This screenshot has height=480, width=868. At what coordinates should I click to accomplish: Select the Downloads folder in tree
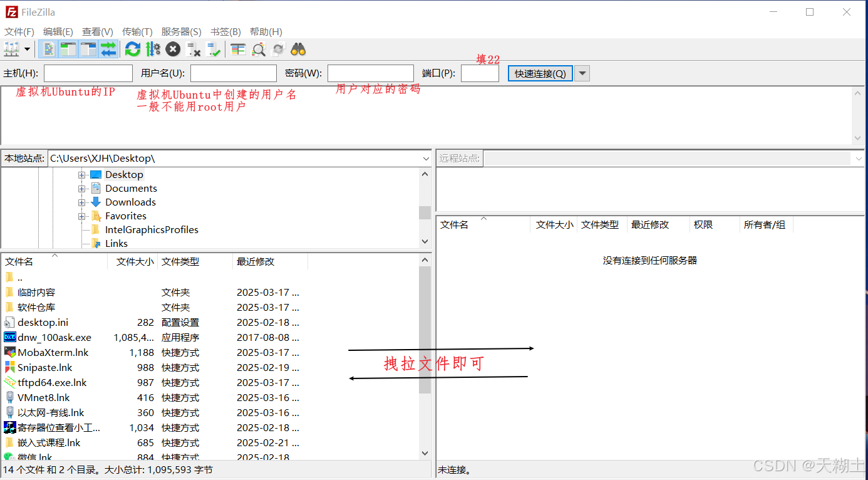click(130, 202)
